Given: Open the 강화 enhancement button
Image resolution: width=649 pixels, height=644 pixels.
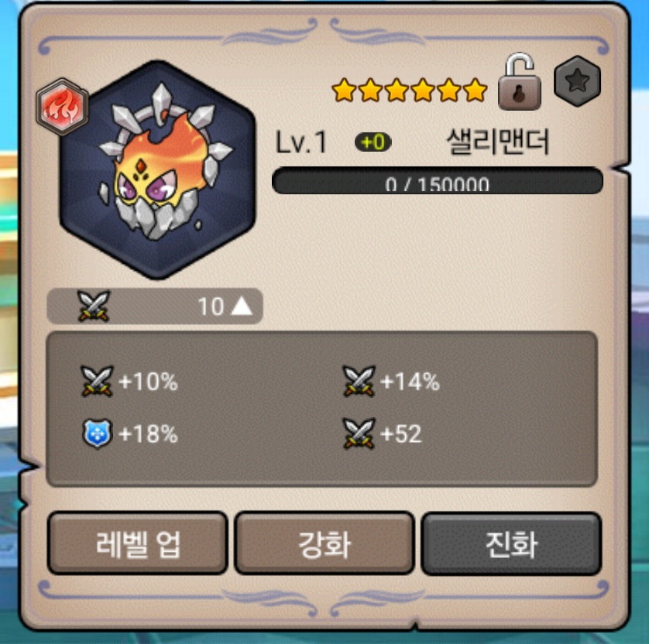Looking at the screenshot, I should click(324, 543).
